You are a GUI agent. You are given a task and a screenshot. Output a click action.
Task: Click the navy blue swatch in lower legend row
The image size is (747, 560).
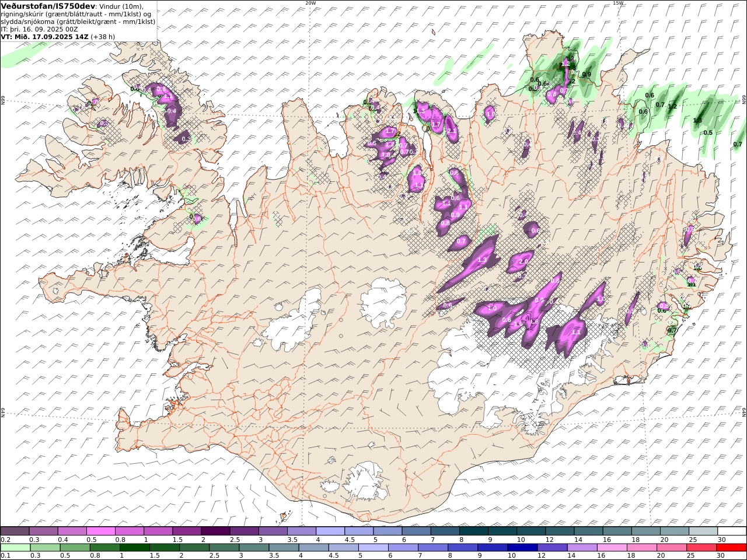[x=522, y=548]
